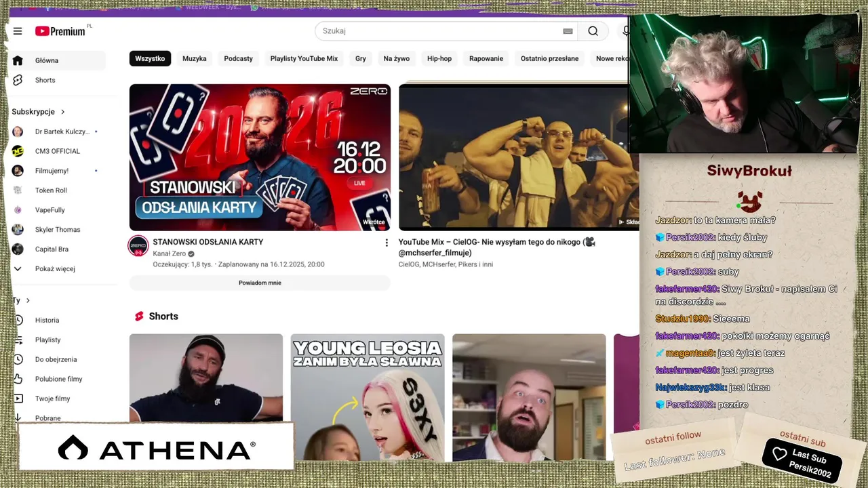The image size is (868, 488).
Task: Open YouTube Mix CielOG title link
Action: click(x=496, y=247)
